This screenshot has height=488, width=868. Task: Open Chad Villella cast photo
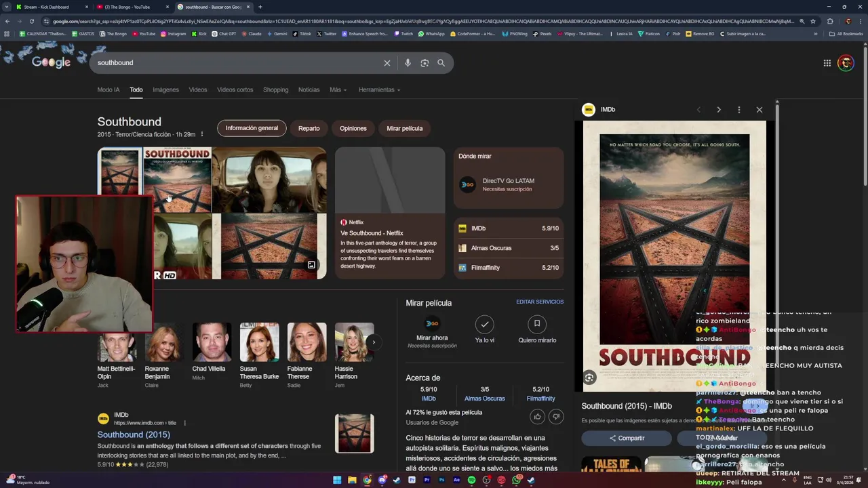coord(212,342)
